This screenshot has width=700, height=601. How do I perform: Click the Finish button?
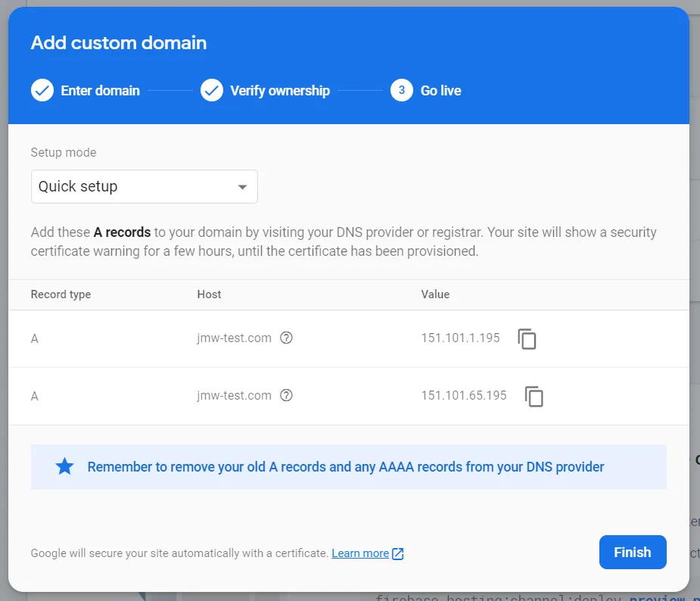pos(633,552)
